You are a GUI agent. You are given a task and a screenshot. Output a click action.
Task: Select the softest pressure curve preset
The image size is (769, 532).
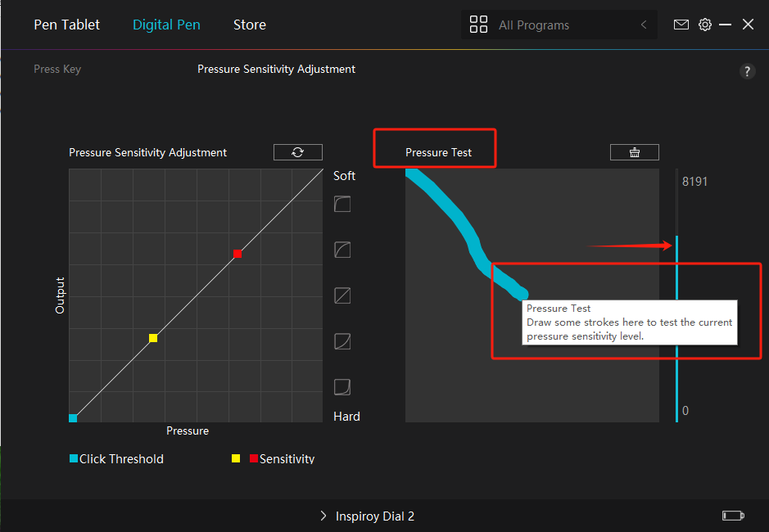click(x=342, y=204)
